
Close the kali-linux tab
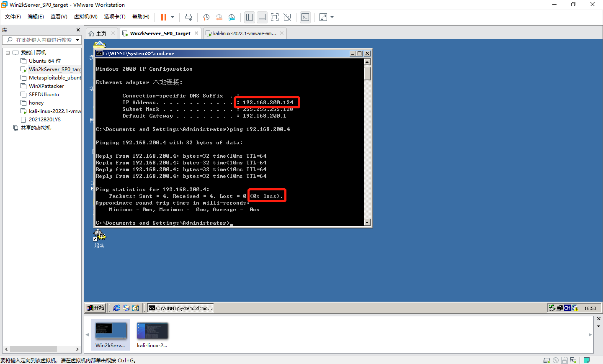282,33
